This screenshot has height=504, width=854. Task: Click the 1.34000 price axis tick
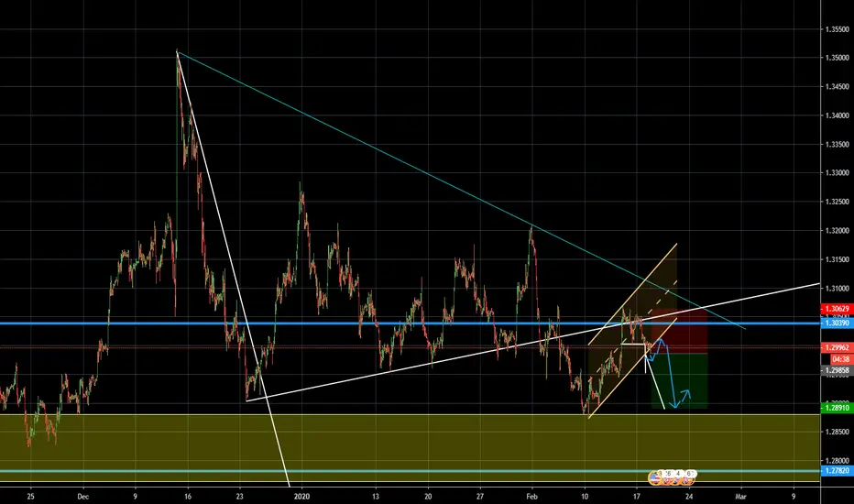pos(838,115)
